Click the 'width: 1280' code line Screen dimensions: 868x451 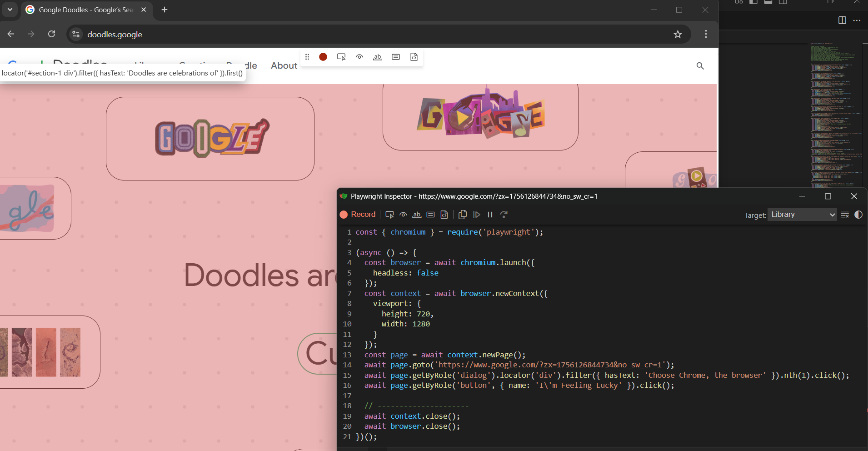[x=406, y=324]
